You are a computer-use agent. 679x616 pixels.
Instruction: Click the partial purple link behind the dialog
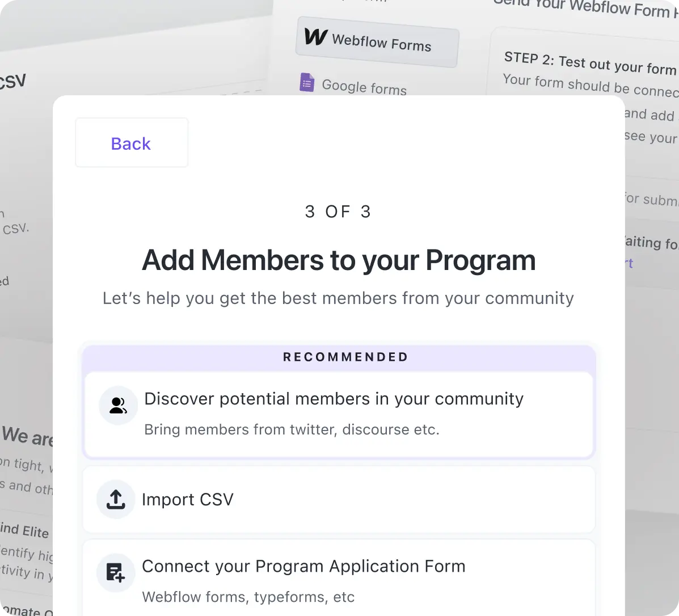point(629,263)
